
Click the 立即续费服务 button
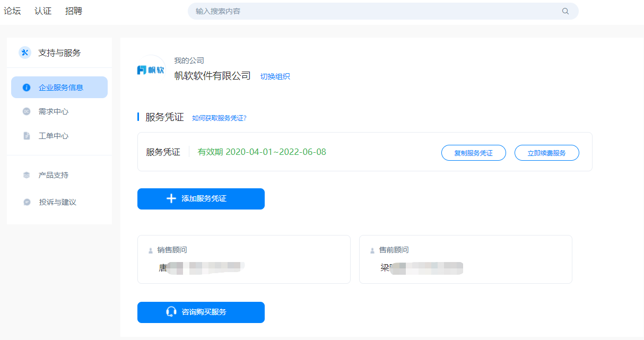[547, 153]
